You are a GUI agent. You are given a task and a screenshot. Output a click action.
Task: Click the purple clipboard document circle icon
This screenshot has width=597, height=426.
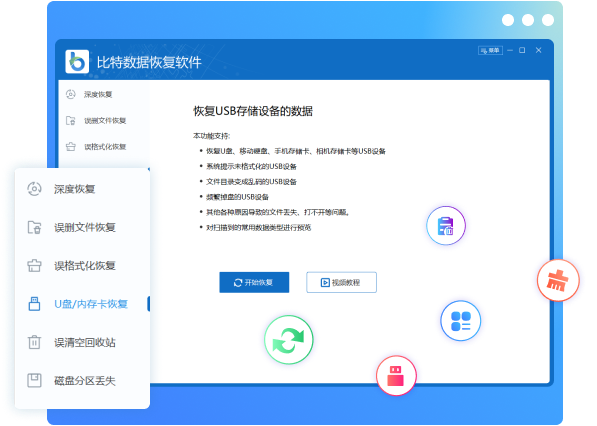pyautogui.click(x=446, y=226)
